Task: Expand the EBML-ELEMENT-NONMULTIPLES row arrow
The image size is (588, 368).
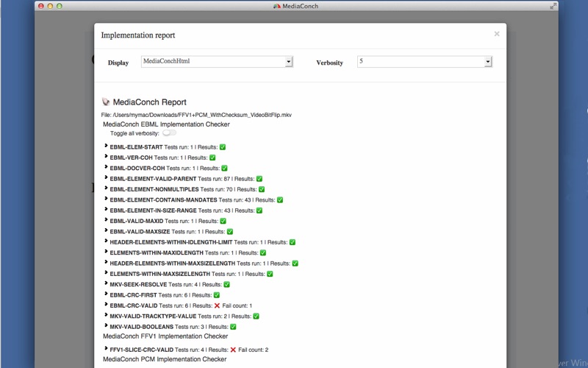Action: (106, 188)
